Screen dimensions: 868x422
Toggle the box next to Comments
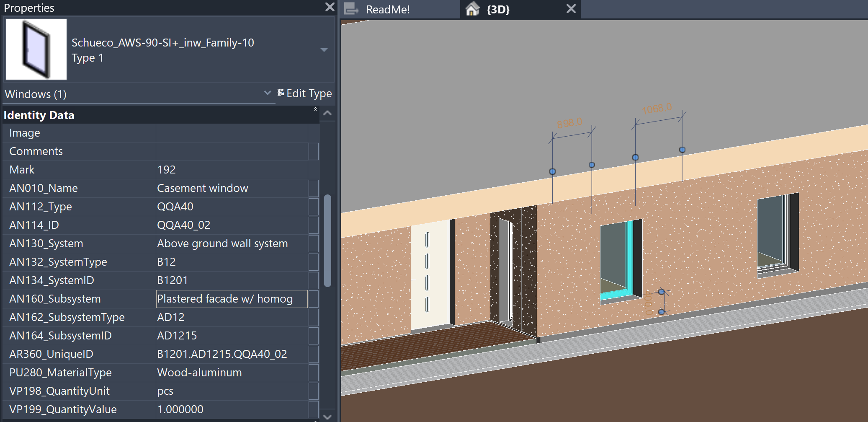(x=313, y=151)
